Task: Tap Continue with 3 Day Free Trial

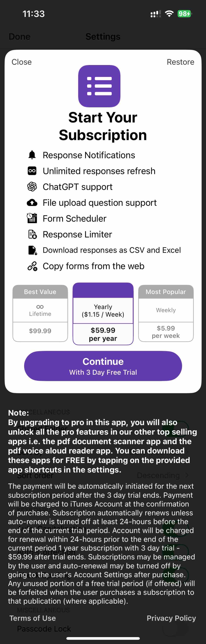Action: 103,366
